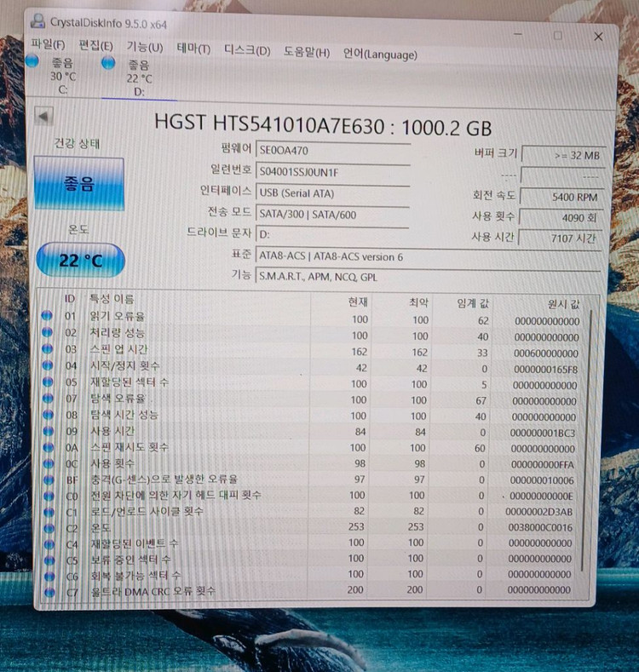
Task: Click status icon for attribute 0C 사용 횟수
Action: 49,463
